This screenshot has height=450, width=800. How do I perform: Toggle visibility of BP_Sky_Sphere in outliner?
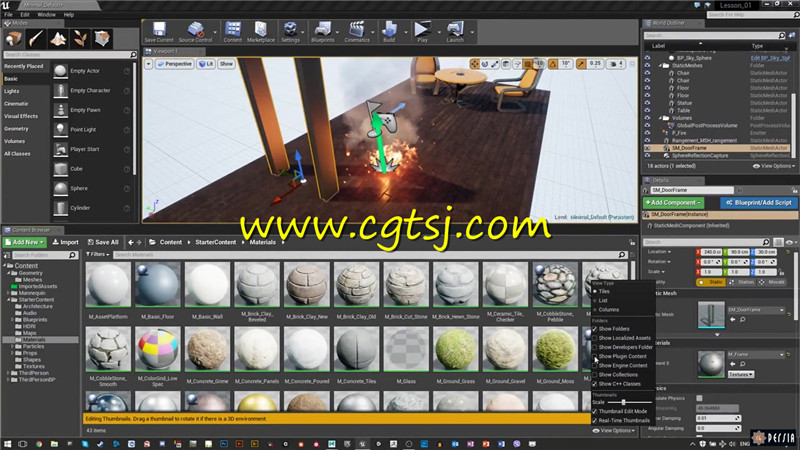coord(647,58)
